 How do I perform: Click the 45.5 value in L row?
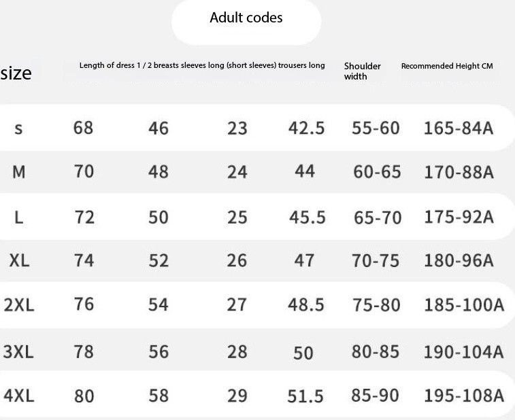(x=307, y=217)
